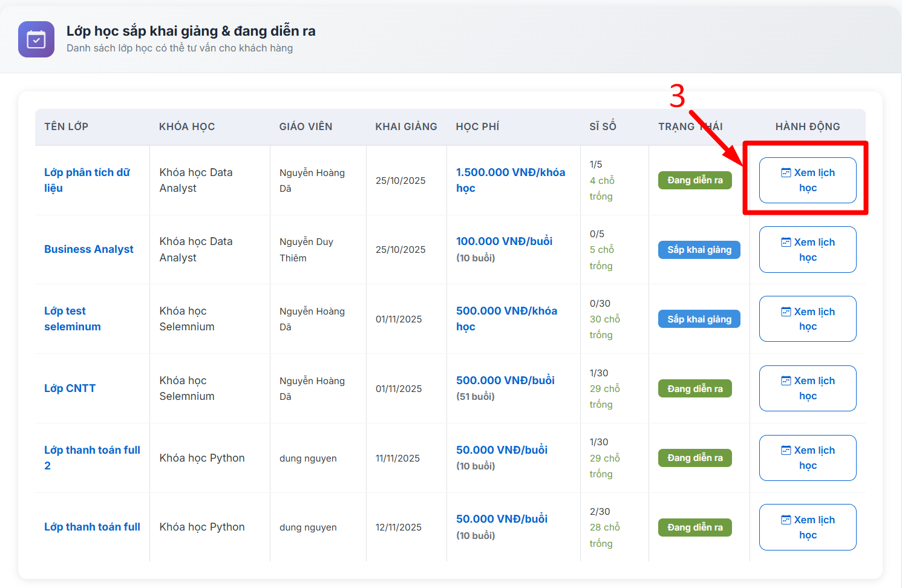Screen dimensions: 902x588
Task: View schedule for Lớp thanh toán full 2
Action: click(x=807, y=458)
